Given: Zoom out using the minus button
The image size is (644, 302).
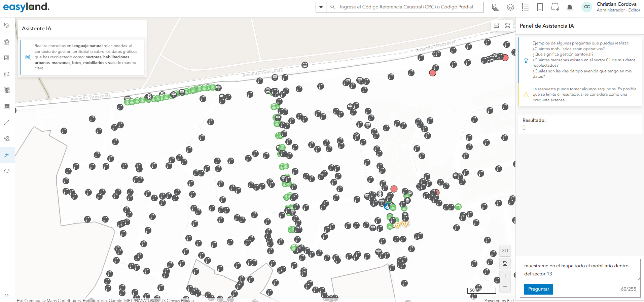Looking at the screenshot, I should (x=505, y=287).
